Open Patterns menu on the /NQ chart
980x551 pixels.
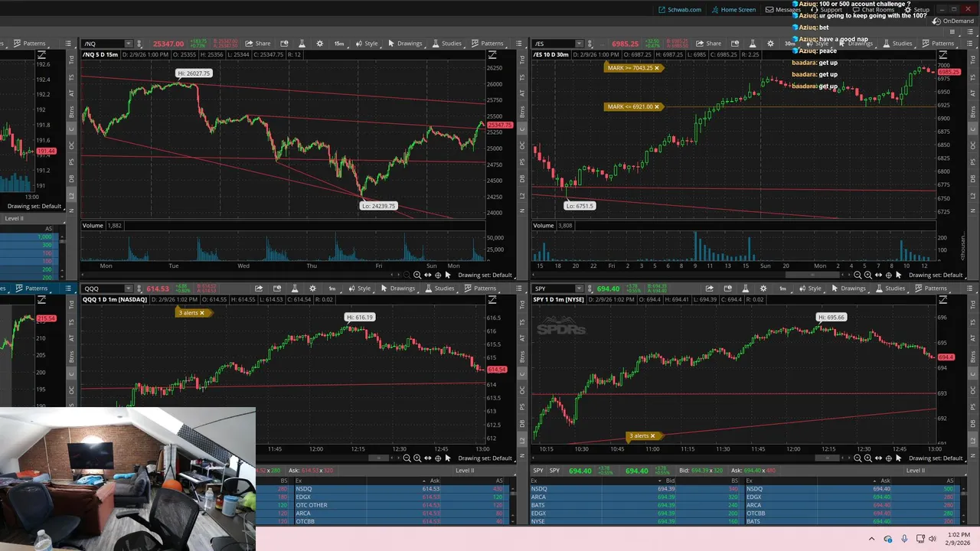488,44
